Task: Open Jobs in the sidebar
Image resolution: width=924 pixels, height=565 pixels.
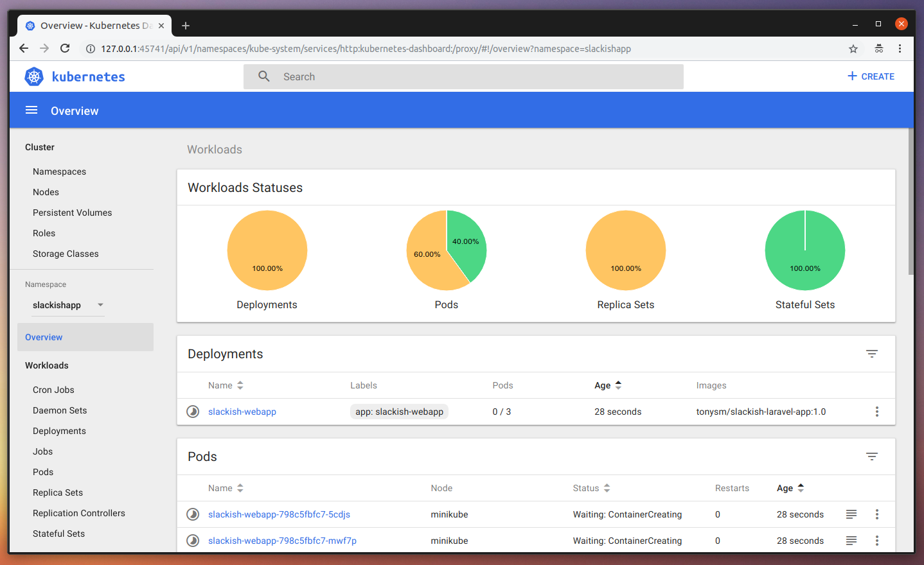Action: pyautogui.click(x=42, y=451)
